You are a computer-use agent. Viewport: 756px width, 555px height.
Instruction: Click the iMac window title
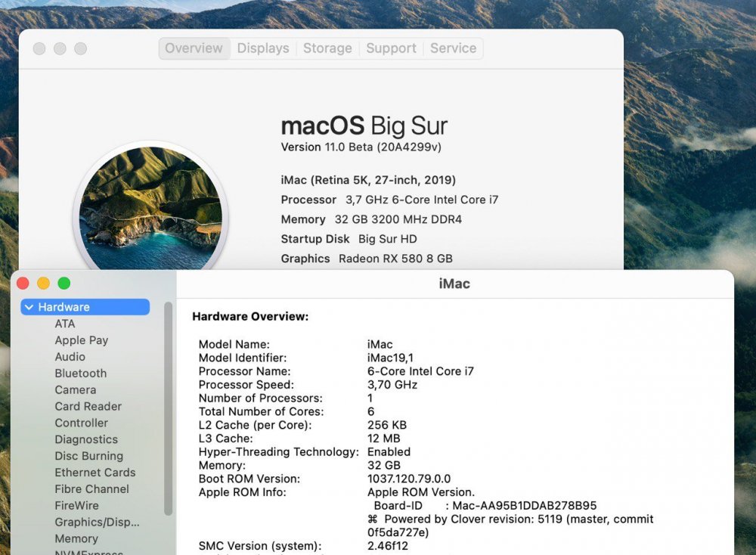click(454, 284)
